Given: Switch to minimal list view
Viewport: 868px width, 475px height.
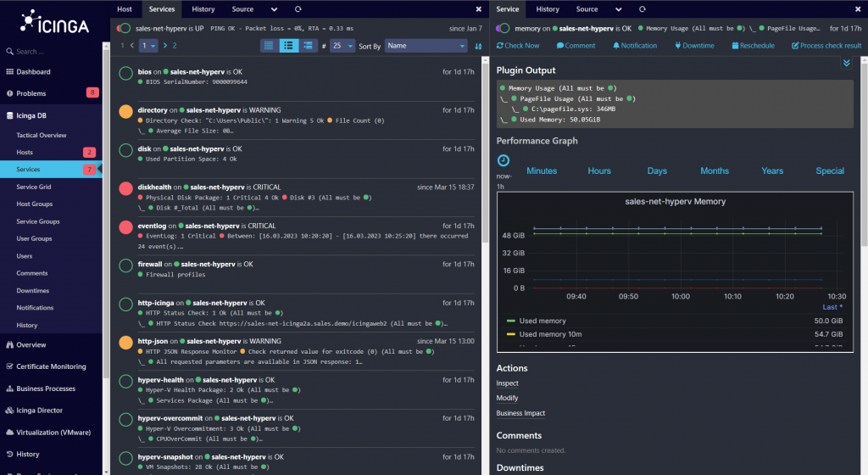Looking at the screenshot, I should (x=269, y=46).
